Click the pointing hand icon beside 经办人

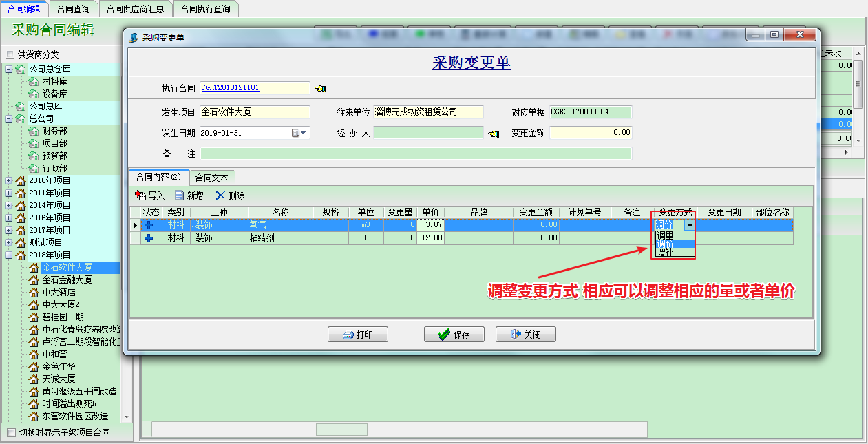pos(493,134)
